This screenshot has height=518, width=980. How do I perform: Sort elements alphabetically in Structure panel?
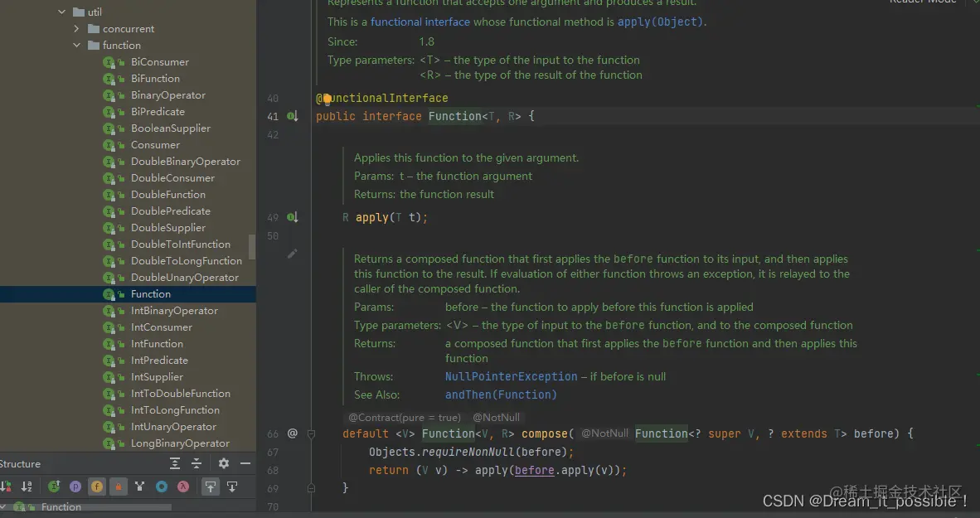point(26,487)
